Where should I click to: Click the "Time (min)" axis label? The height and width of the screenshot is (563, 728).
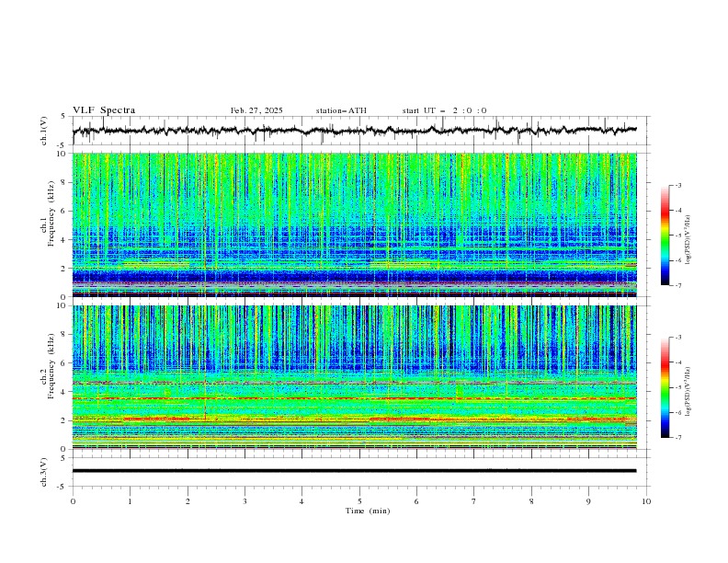(368, 511)
